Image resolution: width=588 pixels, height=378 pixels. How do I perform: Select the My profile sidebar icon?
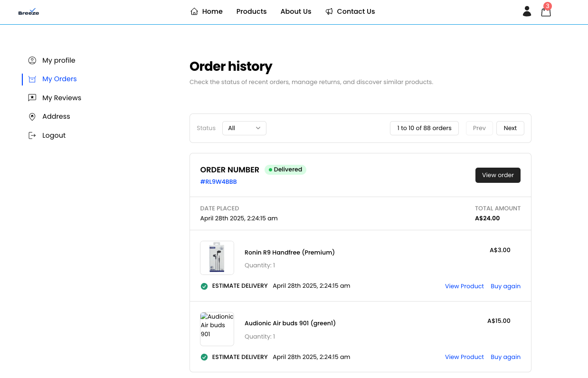(x=32, y=60)
